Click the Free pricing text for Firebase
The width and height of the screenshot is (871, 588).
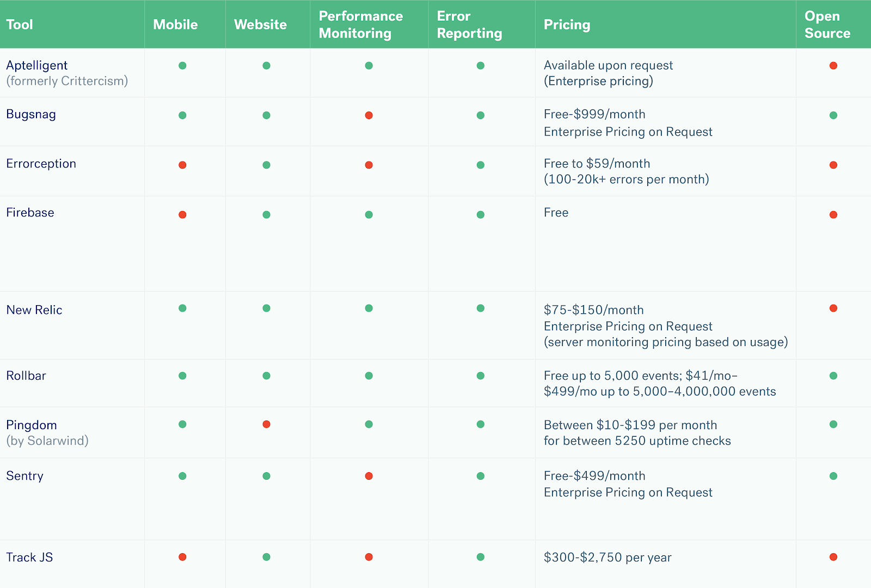click(x=556, y=213)
